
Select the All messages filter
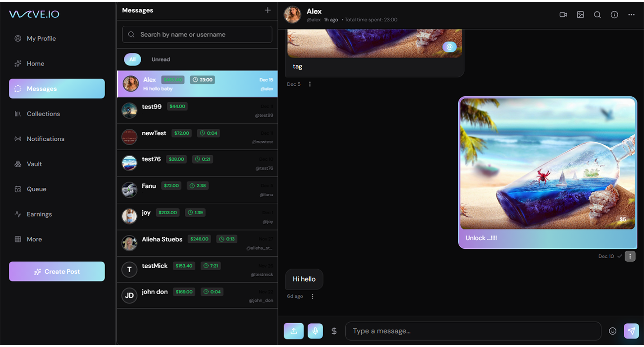(132, 59)
